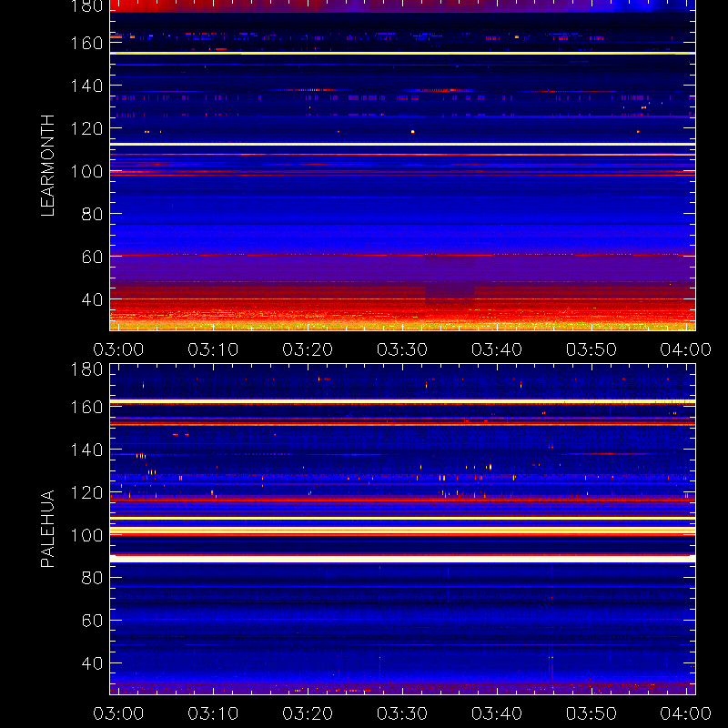Viewport: 728px width, 728px height.
Task: Click 03:30 time label under Palehua plot
Action: [x=402, y=713]
